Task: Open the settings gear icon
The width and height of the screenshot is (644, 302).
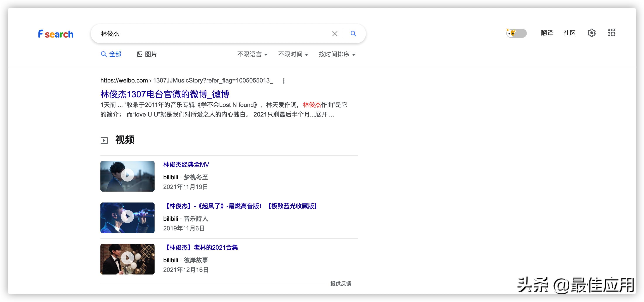Action: coord(592,33)
